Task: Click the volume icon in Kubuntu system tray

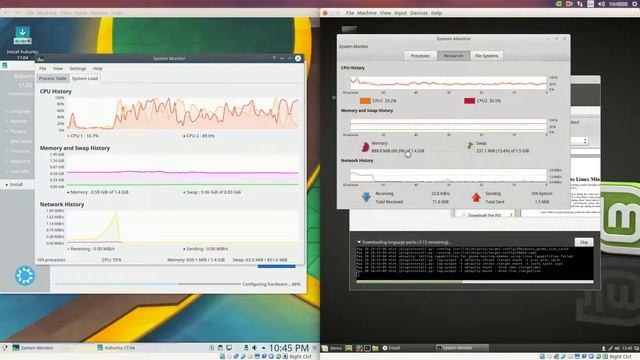Action: click(254, 348)
